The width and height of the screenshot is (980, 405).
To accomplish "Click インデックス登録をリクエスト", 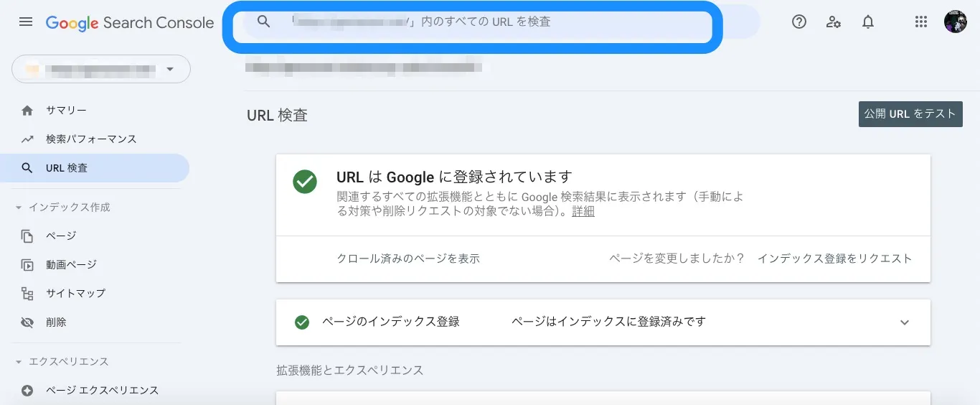I will click(835, 259).
